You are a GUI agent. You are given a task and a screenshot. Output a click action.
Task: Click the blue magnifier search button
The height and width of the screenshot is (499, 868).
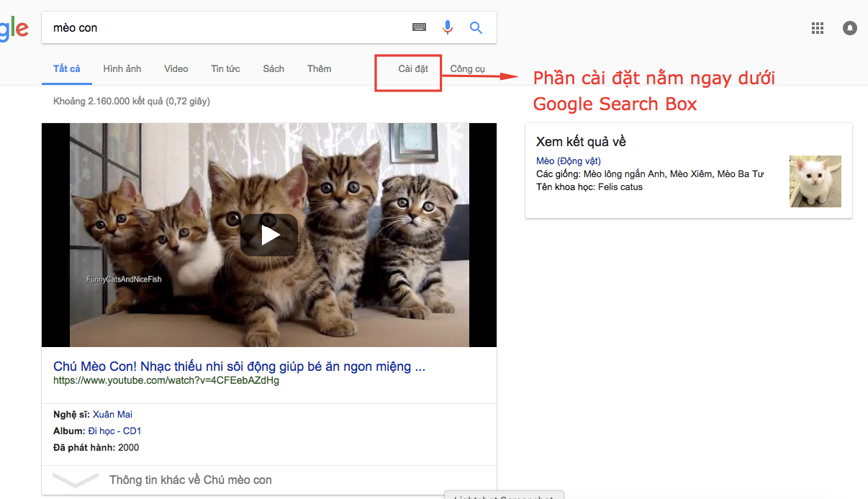(476, 27)
